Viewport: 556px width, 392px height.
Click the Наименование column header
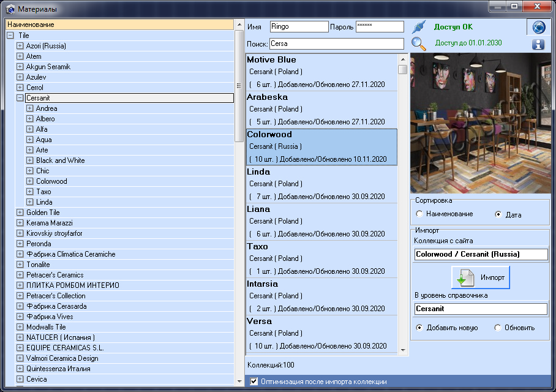coord(120,24)
